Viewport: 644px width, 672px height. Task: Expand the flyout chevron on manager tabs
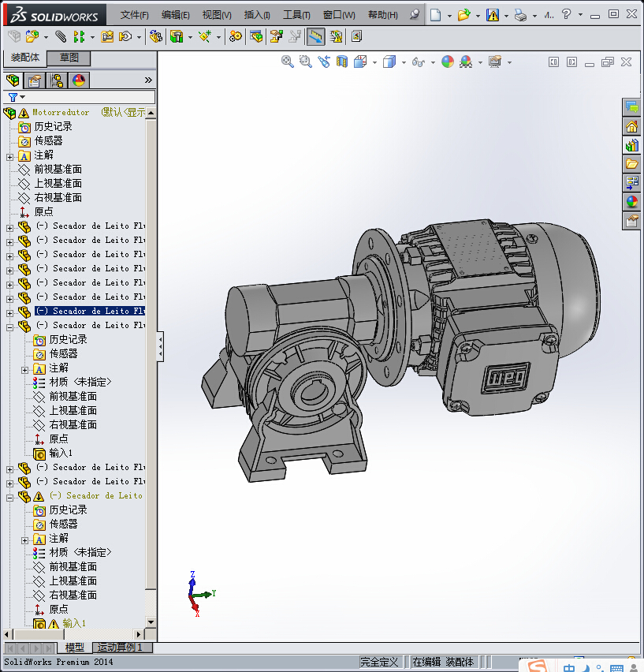click(x=148, y=80)
